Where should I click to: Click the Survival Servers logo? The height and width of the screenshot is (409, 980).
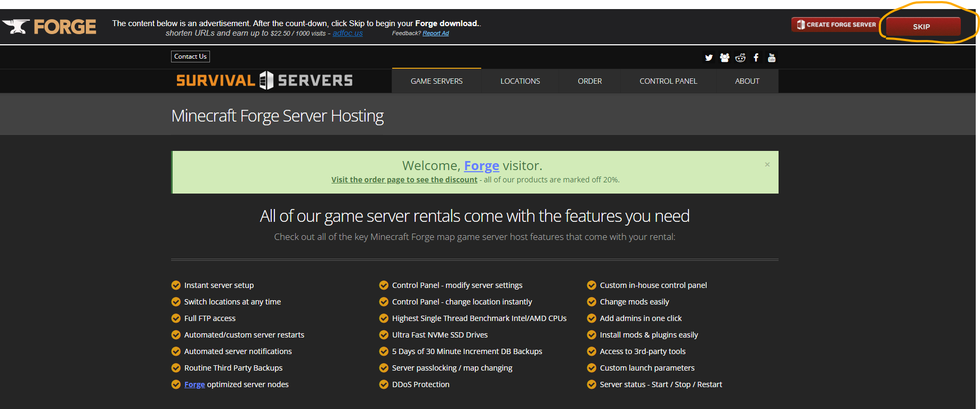tap(264, 81)
